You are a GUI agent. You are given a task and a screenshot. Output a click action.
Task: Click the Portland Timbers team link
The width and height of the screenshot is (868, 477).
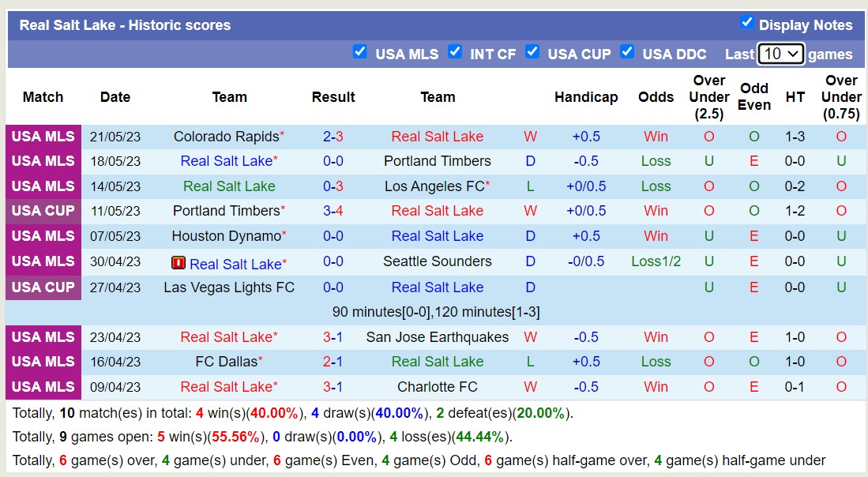coord(437,161)
